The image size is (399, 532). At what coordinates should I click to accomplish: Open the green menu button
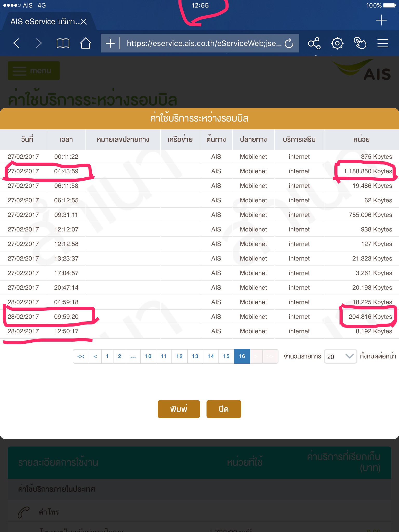(34, 71)
